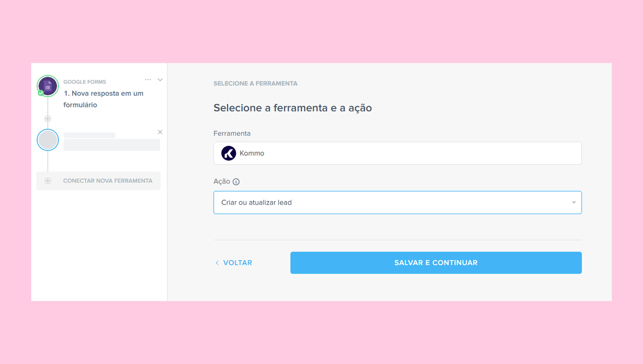Select the Criar ou atualizar lead combo box

pyautogui.click(x=397, y=203)
